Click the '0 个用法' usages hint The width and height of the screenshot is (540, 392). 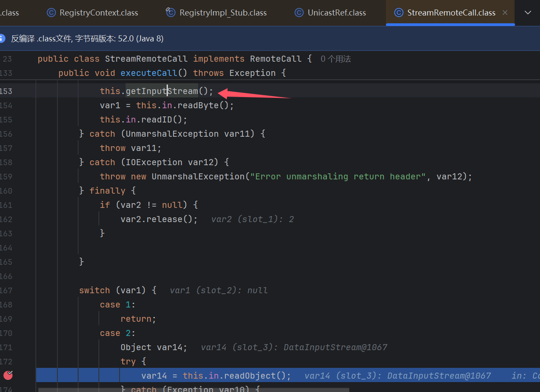click(x=336, y=59)
